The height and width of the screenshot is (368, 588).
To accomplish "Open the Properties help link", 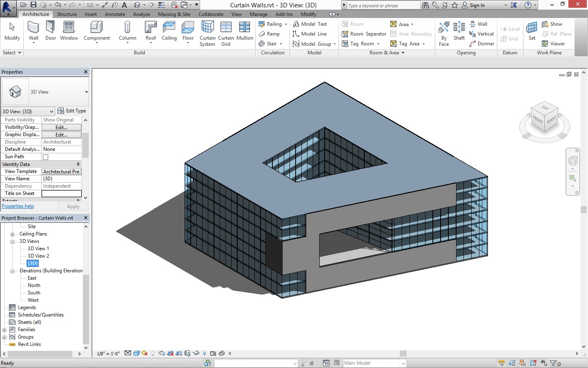I will click(x=18, y=206).
